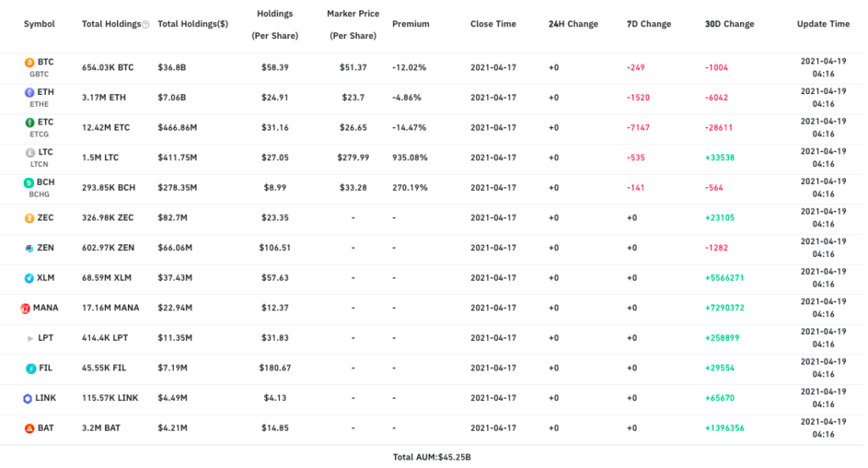Open the GBTC trust symbol link
The image size is (868, 468).
tap(40, 74)
